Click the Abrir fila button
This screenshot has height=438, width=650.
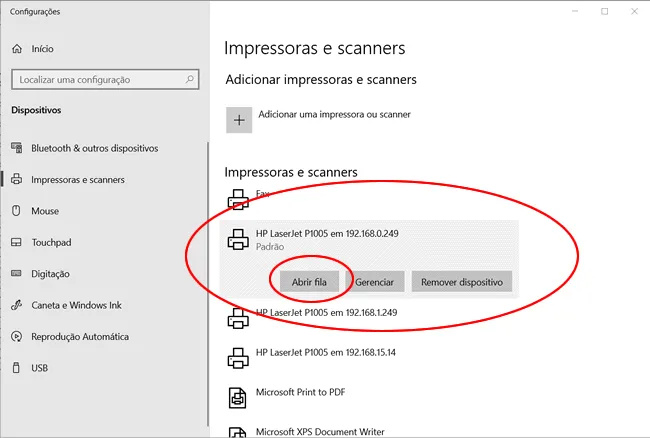click(x=309, y=282)
